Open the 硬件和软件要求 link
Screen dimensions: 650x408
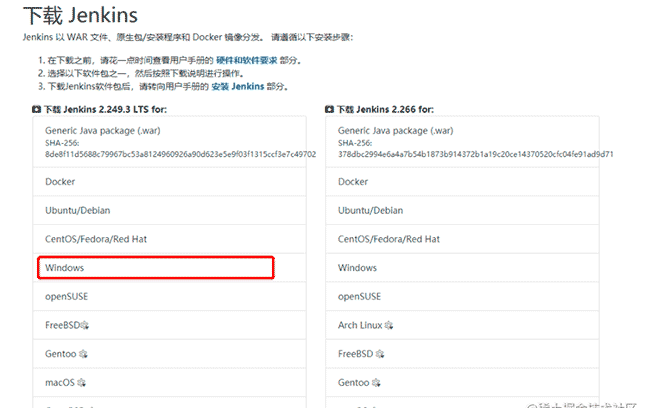click(x=247, y=61)
